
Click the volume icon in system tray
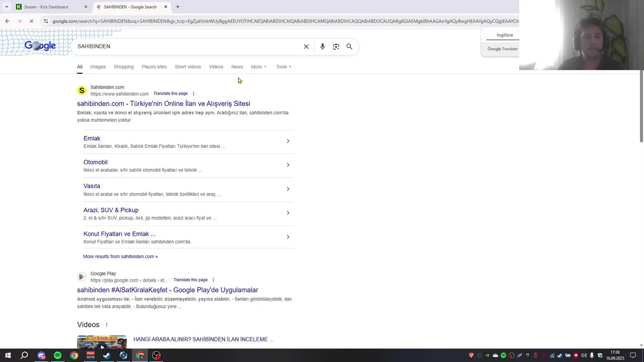pyautogui.click(x=584, y=355)
